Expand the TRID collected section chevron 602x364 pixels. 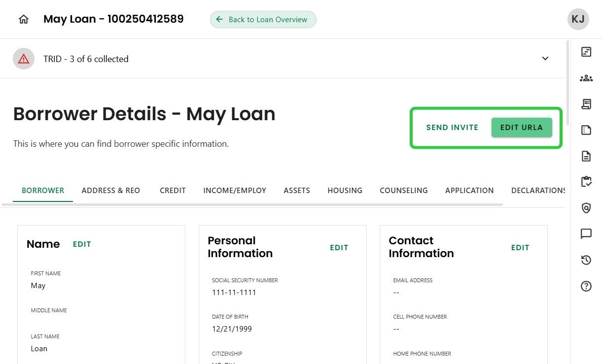tap(545, 59)
